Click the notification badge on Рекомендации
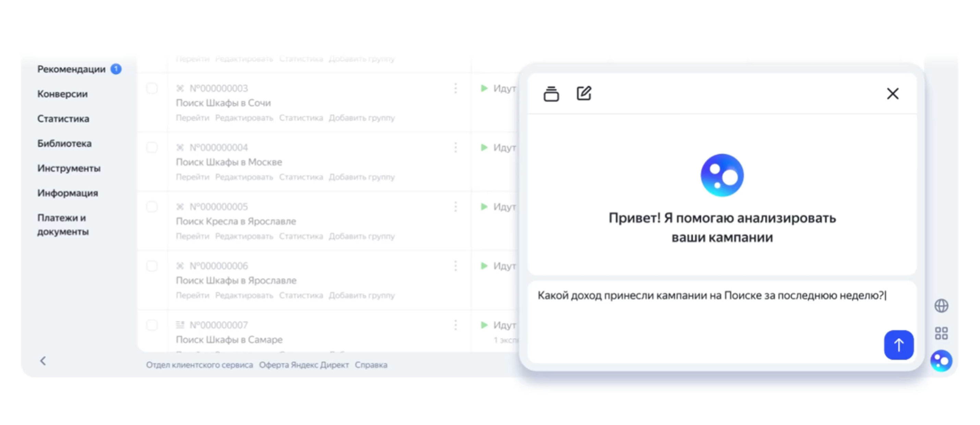 pyautogui.click(x=116, y=69)
